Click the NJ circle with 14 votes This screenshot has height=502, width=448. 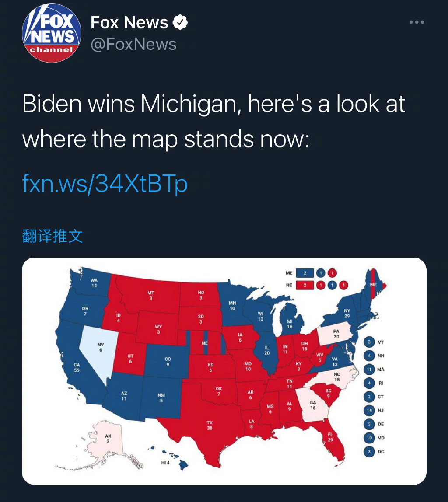click(369, 410)
